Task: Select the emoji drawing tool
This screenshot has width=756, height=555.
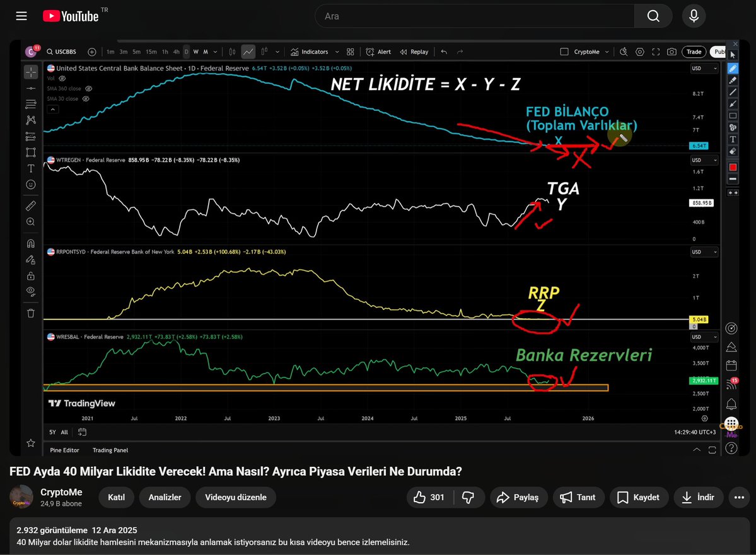Action: point(30,184)
